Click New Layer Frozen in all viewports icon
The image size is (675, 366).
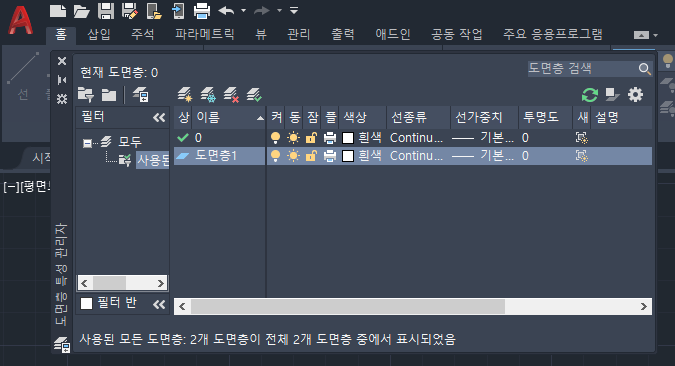(x=208, y=95)
